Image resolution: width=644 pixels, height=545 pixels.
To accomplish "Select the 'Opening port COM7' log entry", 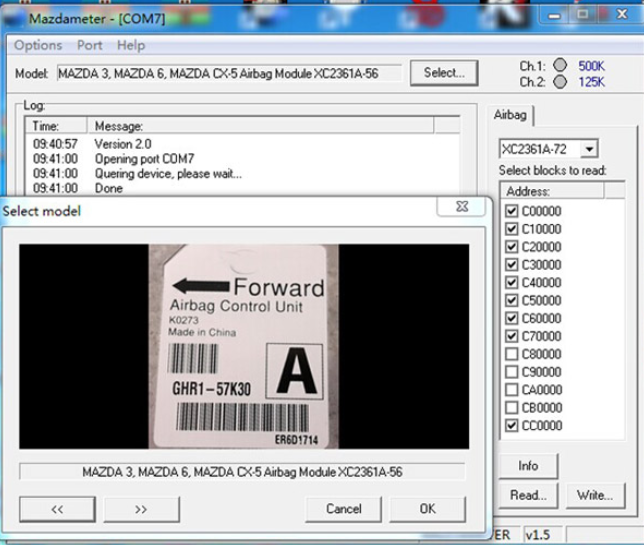I will coord(145,159).
